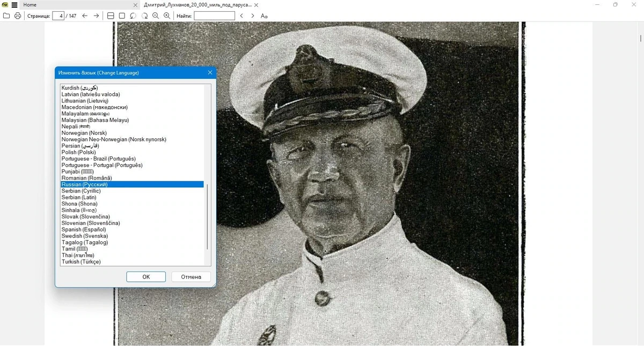Image resolution: width=644 pixels, height=346 pixels.
Task: Select Portuguese - Brazil (Português)
Action: pos(132,159)
